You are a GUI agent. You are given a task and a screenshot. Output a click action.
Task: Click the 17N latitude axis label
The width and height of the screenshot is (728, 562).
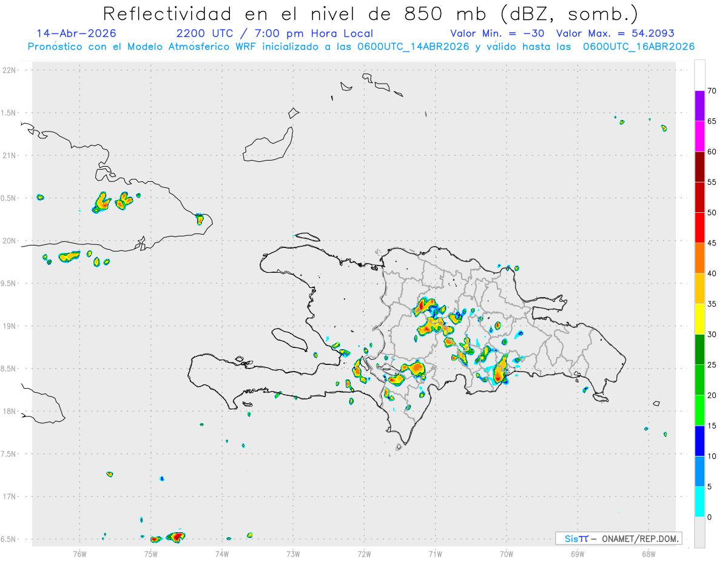coord(10,496)
